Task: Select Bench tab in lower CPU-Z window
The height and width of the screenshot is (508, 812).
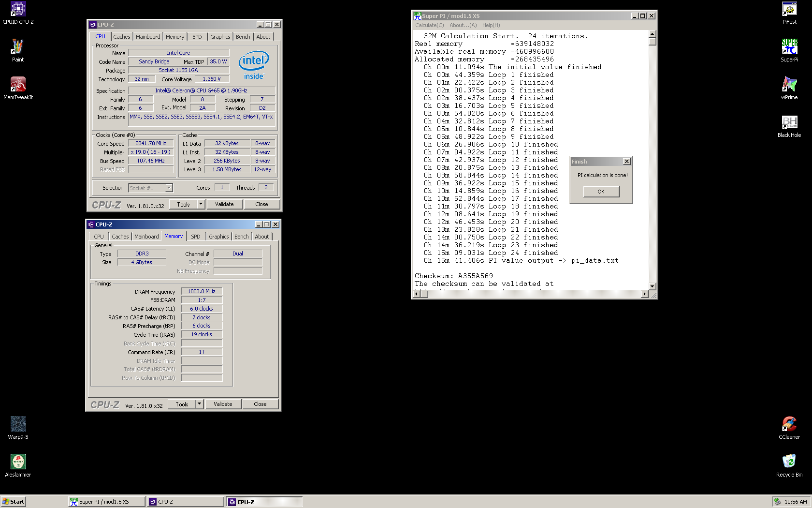Action: pyautogui.click(x=242, y=237)
